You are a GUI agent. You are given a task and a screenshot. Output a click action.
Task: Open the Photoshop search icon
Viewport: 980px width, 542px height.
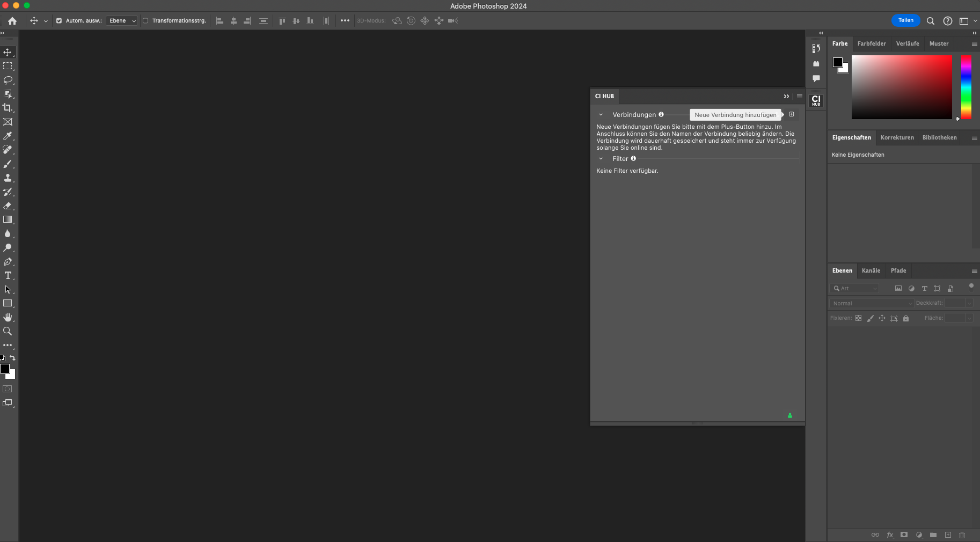pyautogui.click(x=931, y=21)
